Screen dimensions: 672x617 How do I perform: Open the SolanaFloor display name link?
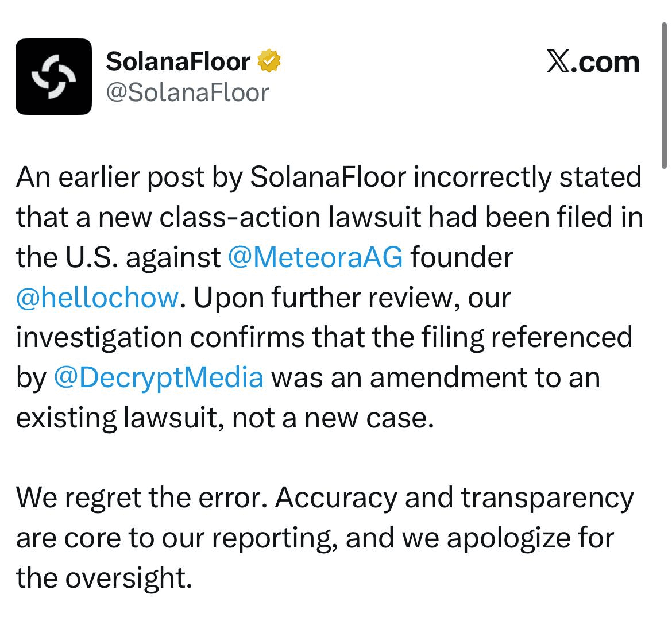coord(178,61)
